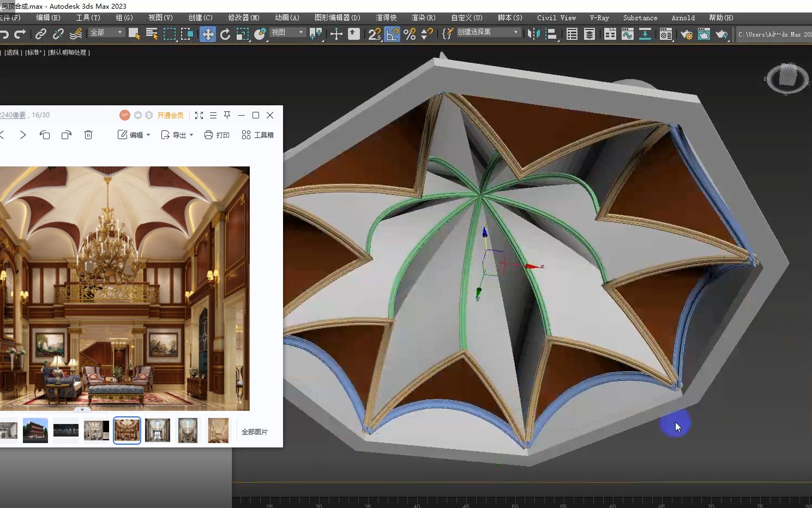Toggle Keyboard Shortcut Override icon

point(354,34)
